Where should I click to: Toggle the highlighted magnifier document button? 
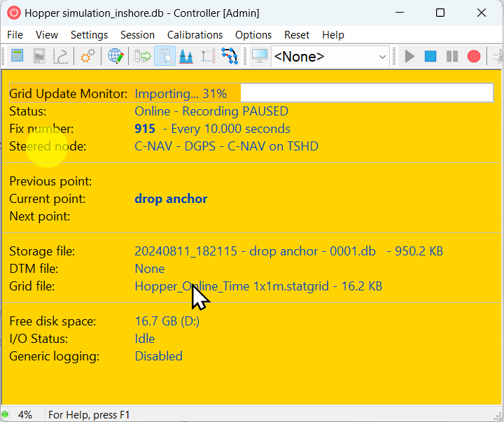164,56
